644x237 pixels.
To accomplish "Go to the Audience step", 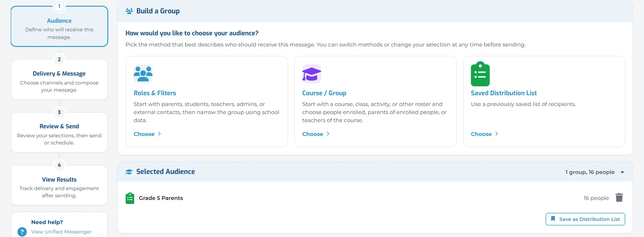I will coord(59,26).
